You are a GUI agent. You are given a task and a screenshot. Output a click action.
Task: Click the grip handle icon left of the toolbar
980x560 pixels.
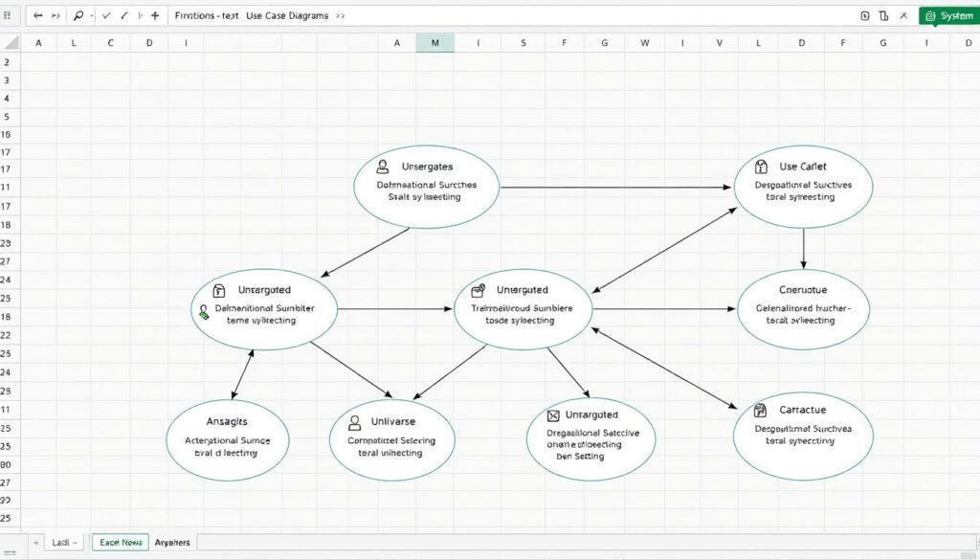point(7,15)
